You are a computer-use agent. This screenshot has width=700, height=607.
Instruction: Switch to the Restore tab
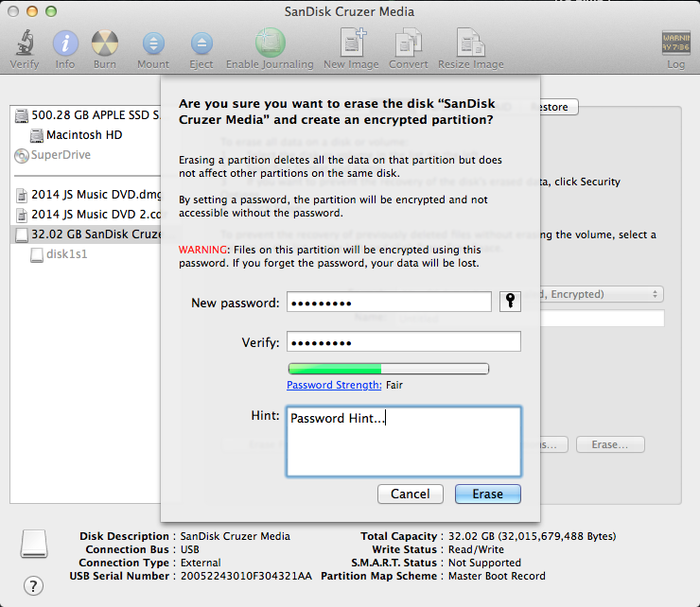click(558, 107)
